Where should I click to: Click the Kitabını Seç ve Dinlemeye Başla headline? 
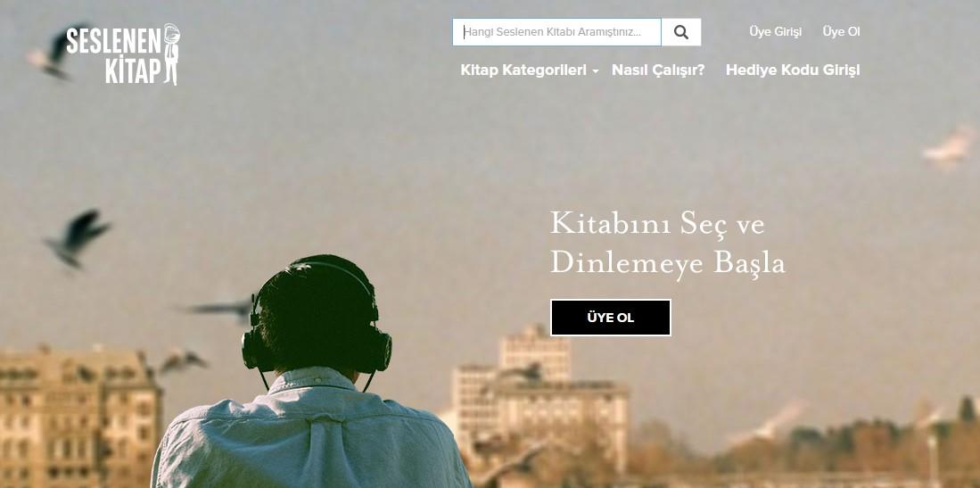click(x=667, y=243)
